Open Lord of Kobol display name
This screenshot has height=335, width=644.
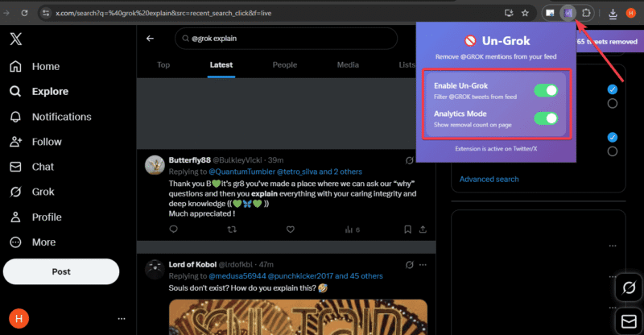192,265
